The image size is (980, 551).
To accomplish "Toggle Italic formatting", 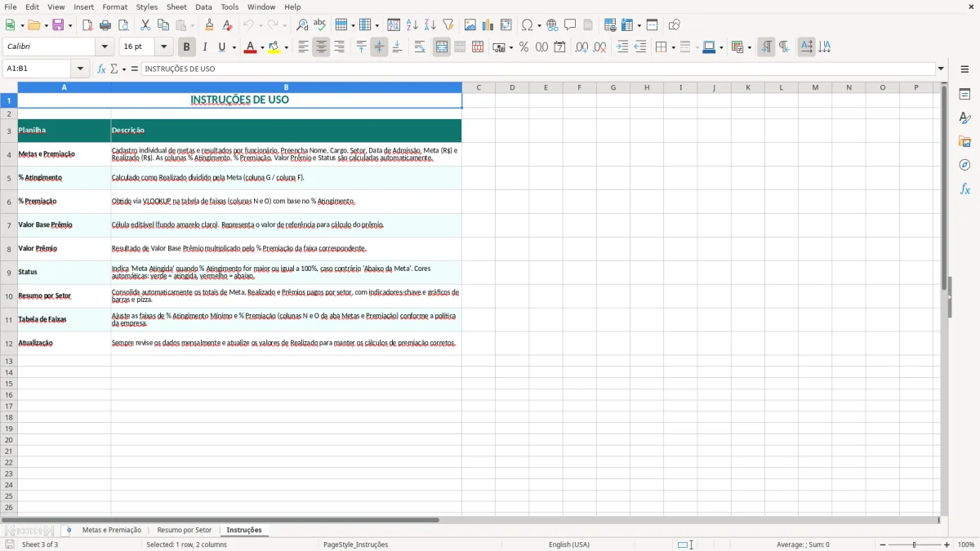I will [x=204, y=47].
